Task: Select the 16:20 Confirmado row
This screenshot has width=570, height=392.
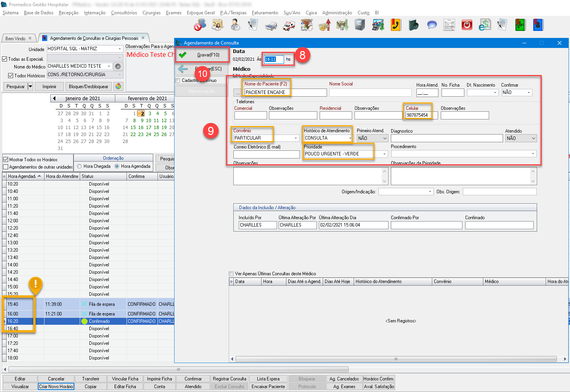Action: [89, 321]
